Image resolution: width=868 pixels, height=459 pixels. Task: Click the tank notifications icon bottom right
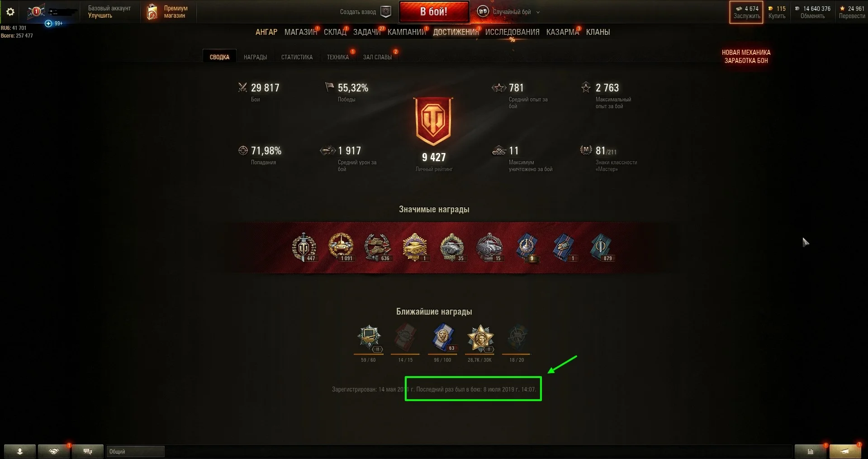[845, 451]
